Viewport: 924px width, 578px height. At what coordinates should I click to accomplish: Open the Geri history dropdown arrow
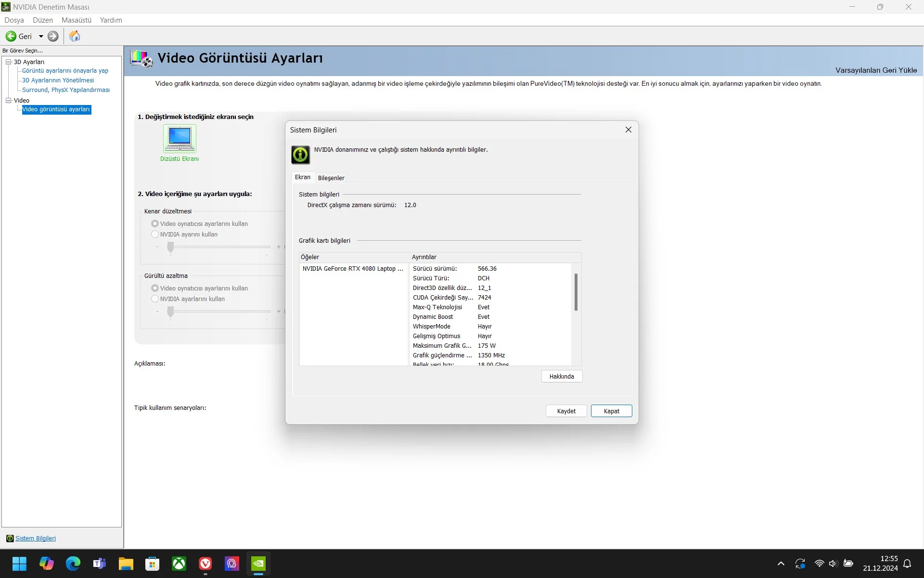click(41, 36)
